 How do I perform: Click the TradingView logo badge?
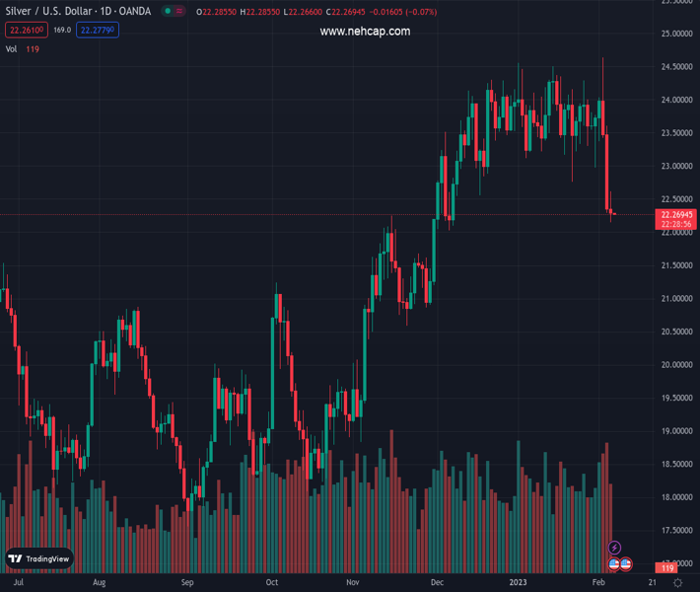click(39, 558)
